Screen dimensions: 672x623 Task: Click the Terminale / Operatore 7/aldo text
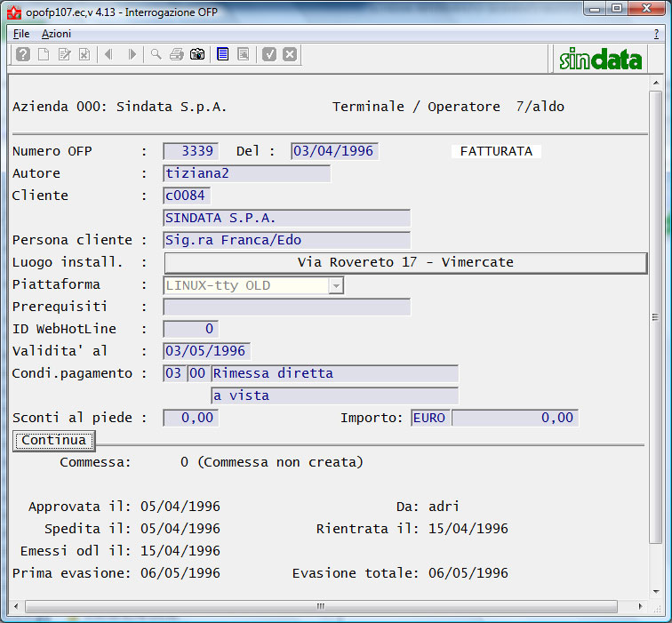(x=448, y=107)
